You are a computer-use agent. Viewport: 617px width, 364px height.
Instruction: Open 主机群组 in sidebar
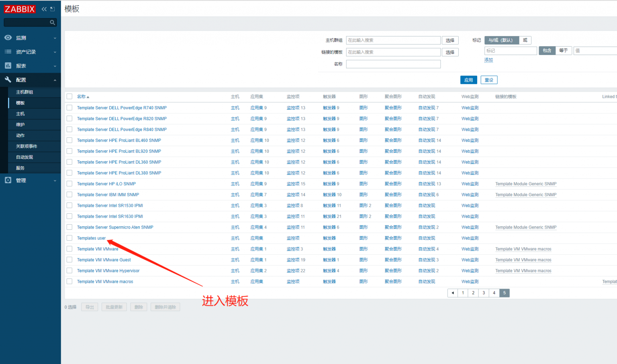click(x=25, y=92)
